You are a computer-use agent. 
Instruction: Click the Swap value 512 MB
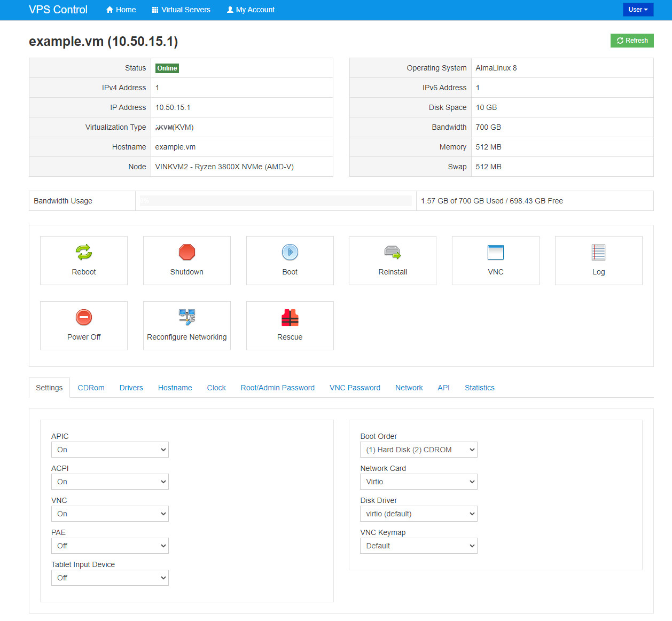(x=489, y=167)
